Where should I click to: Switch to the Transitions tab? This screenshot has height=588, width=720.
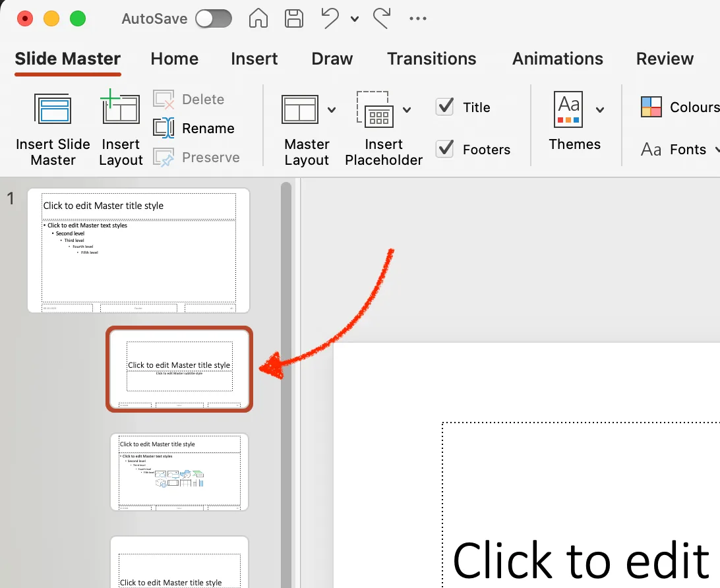point(432,59)
